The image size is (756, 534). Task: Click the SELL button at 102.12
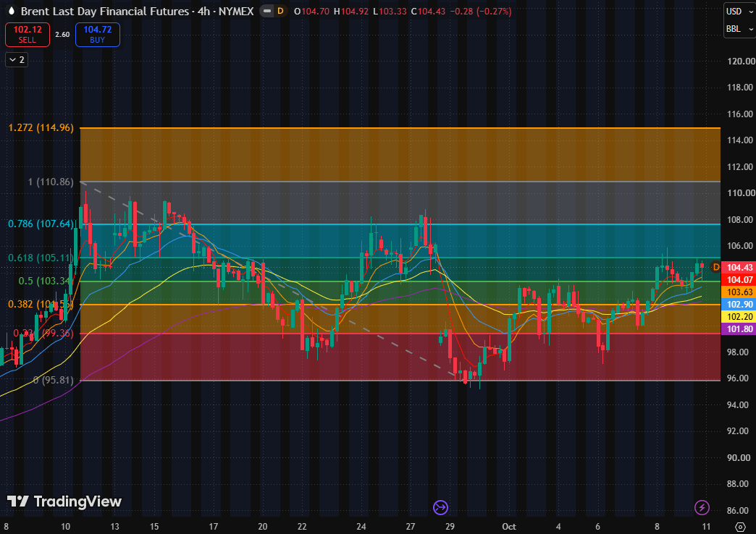point(28,35)
